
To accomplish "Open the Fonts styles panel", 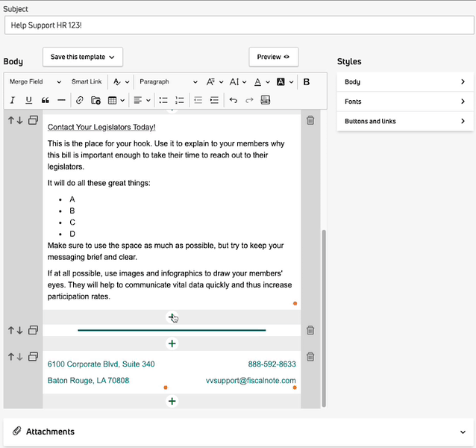I will coord(405,102).
